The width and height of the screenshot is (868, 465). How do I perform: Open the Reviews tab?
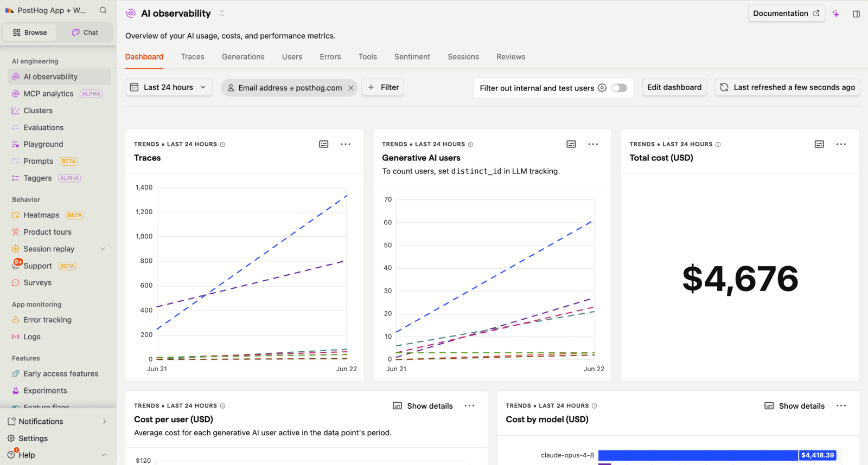tap(510, 57)
